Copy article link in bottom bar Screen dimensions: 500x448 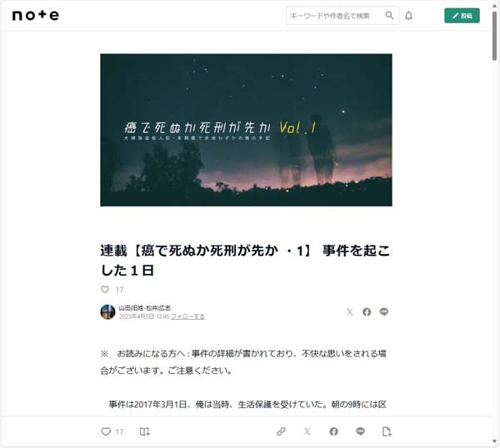pyautogui.click(x=281, y=431)
